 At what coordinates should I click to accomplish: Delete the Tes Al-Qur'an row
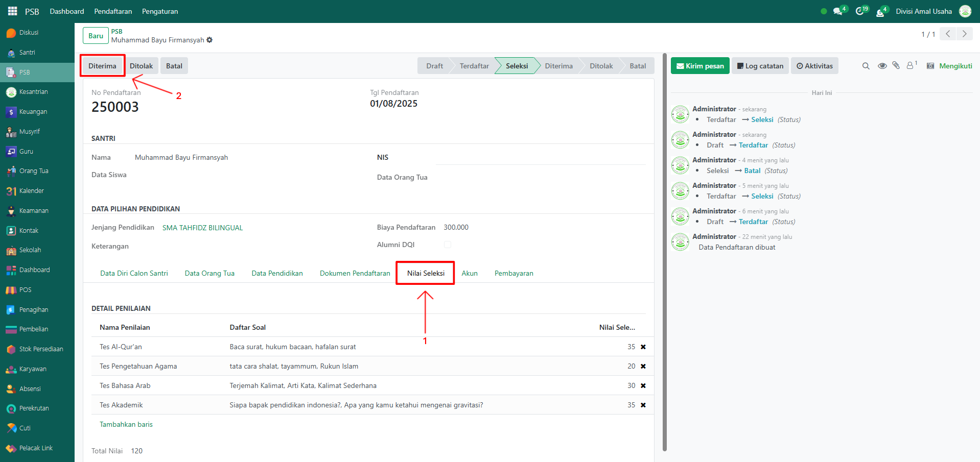tap(643, 347)
